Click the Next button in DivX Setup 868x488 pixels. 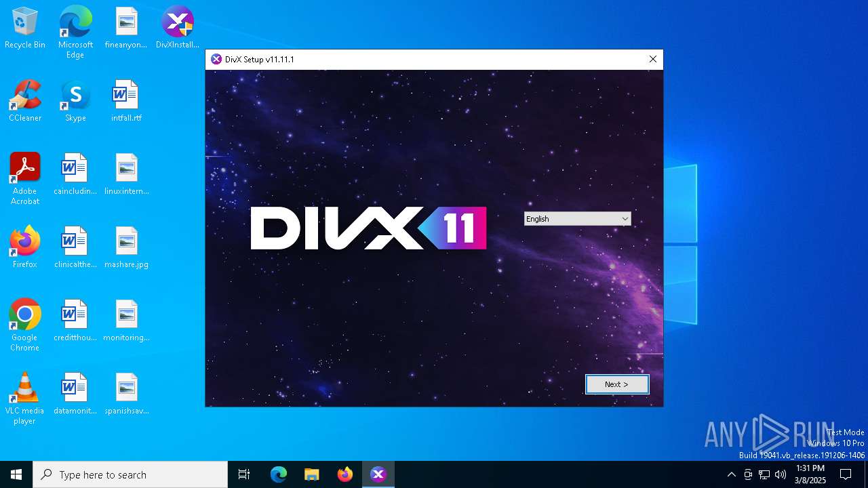[x=617, y=384]
